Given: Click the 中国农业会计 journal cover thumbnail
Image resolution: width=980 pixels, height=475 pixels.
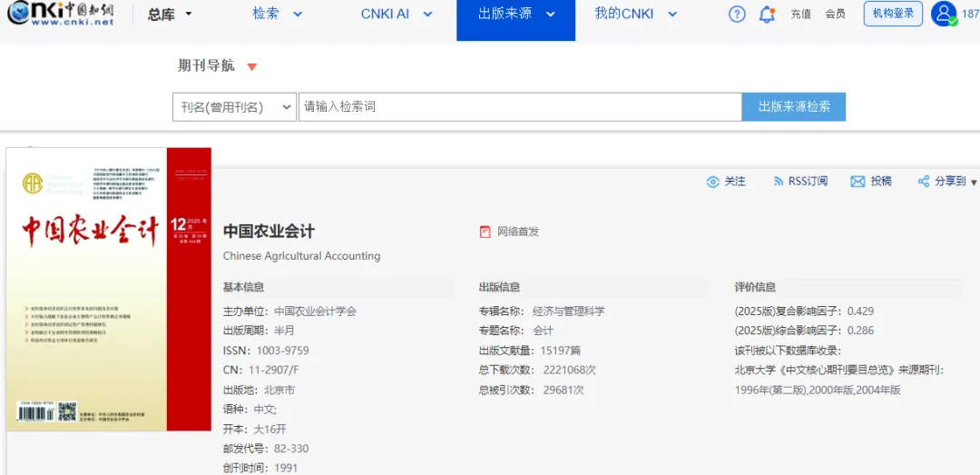Looking at the screenshot, I should click(x=109, y=289).
